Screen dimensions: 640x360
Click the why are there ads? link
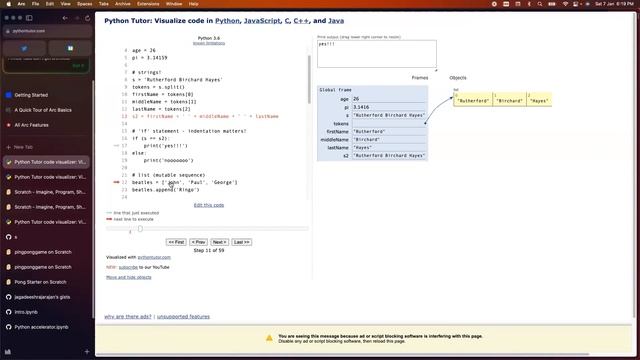pos(128,317)
